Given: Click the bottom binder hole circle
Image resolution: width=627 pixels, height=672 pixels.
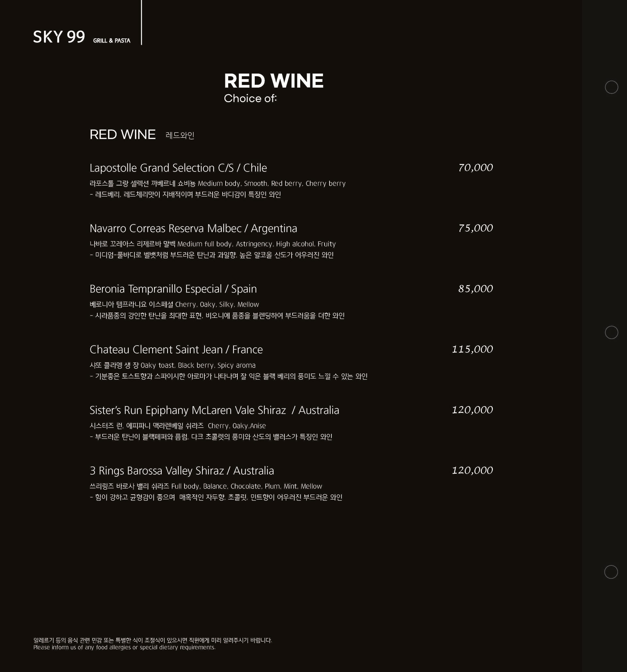Looking at the screenshot, I should coord(611,572).
